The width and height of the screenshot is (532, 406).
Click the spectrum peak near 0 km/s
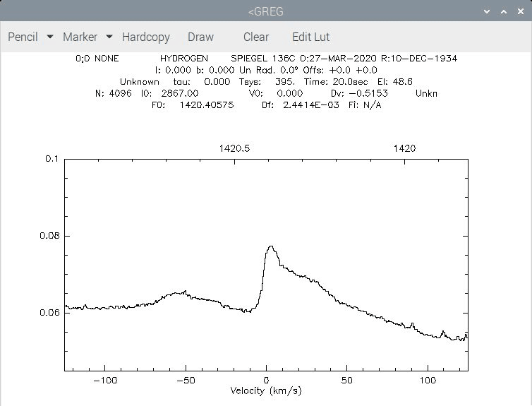click(271, 246)
